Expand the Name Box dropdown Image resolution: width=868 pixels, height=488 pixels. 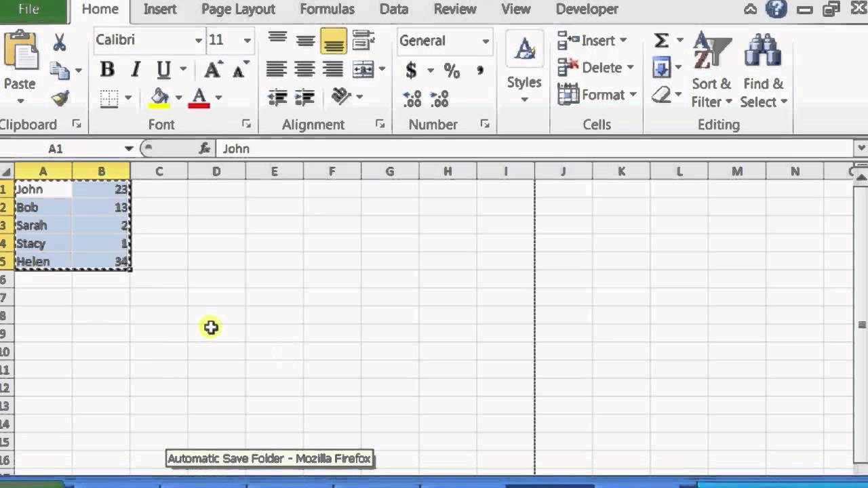tap(128, 148)
